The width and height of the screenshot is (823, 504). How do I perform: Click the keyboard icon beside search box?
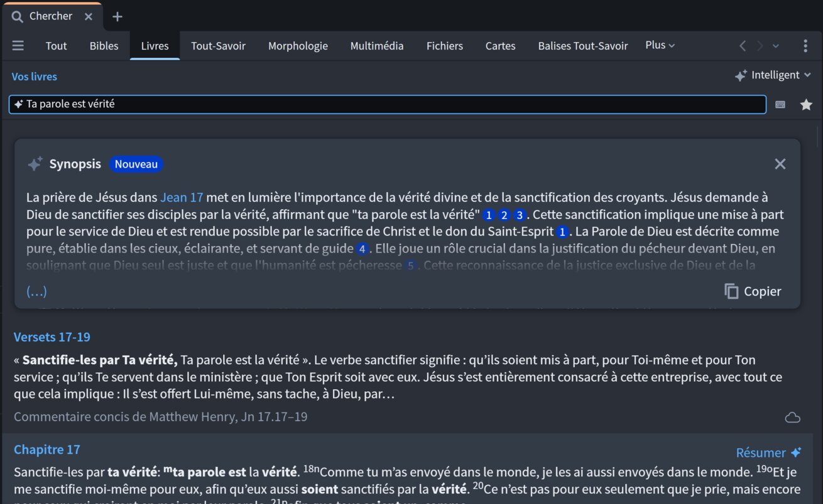pyautogui.click(x=780, y=105)
